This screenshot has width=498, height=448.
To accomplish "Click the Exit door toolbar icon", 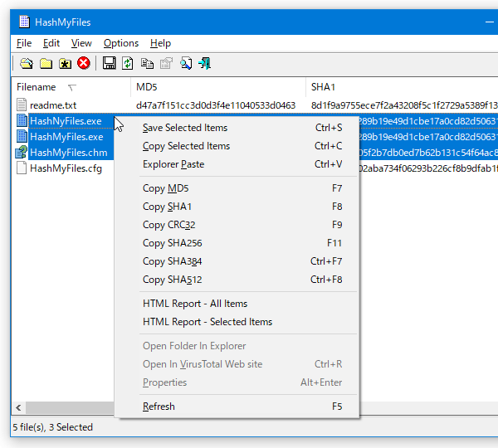I will [204, 64].
